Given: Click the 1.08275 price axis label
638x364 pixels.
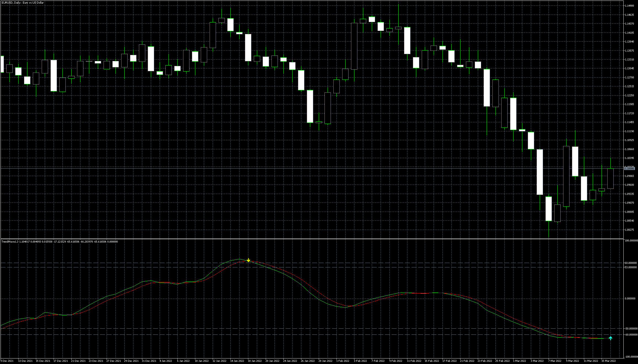Looking at the screenshot, I should pos(629,230).
